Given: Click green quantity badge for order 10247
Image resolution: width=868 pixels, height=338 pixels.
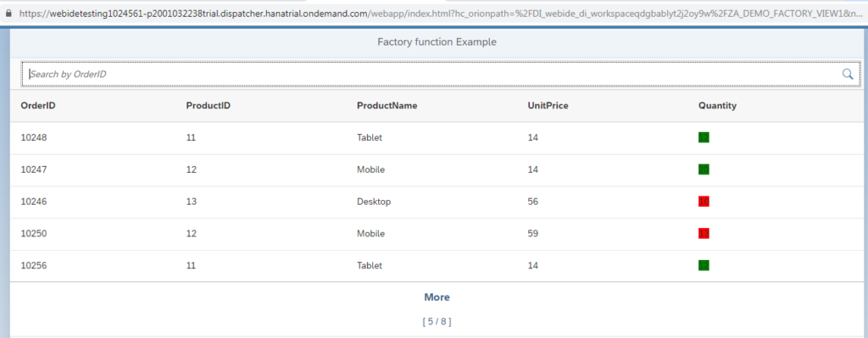Looking at the screenshot, I should click(x=704, y=169).
